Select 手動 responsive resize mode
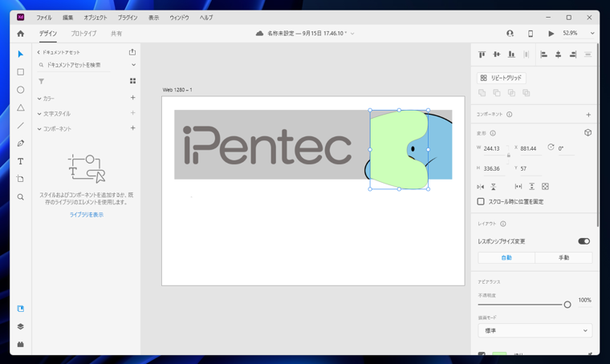The width and height of the screenshot is (610, 364). click(x=563, y=257)
